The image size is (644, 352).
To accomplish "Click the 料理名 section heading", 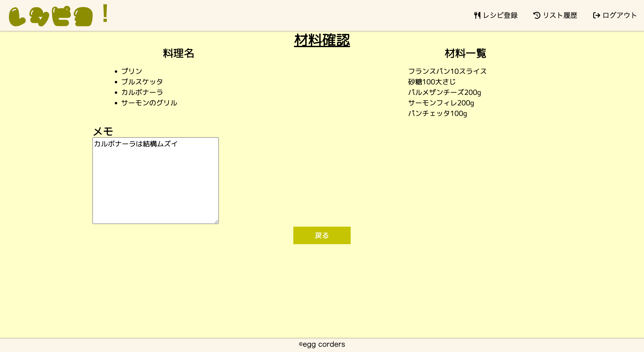I will pyautogui.click(x=179, y=53).
